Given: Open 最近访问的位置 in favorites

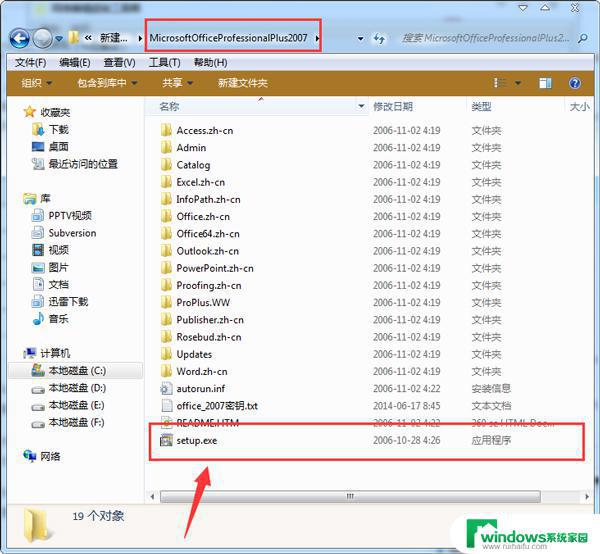Looking at the screenshot, I should (83, 164).
